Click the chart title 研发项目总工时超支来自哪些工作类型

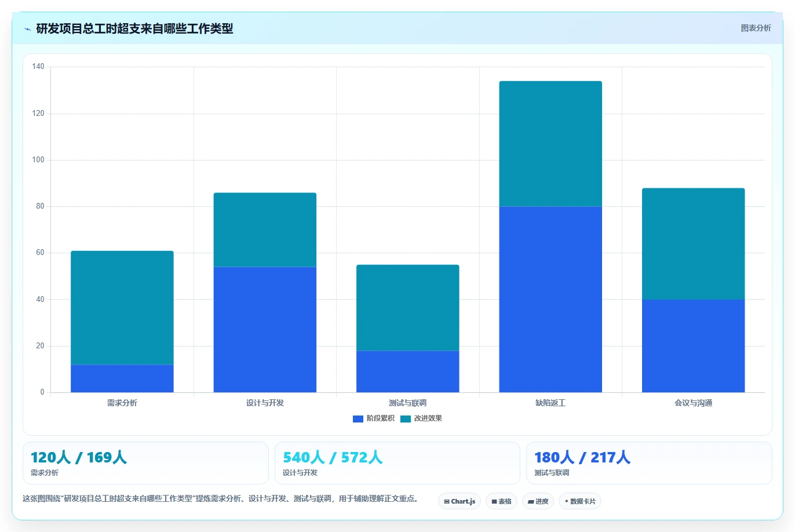point(134,28)
